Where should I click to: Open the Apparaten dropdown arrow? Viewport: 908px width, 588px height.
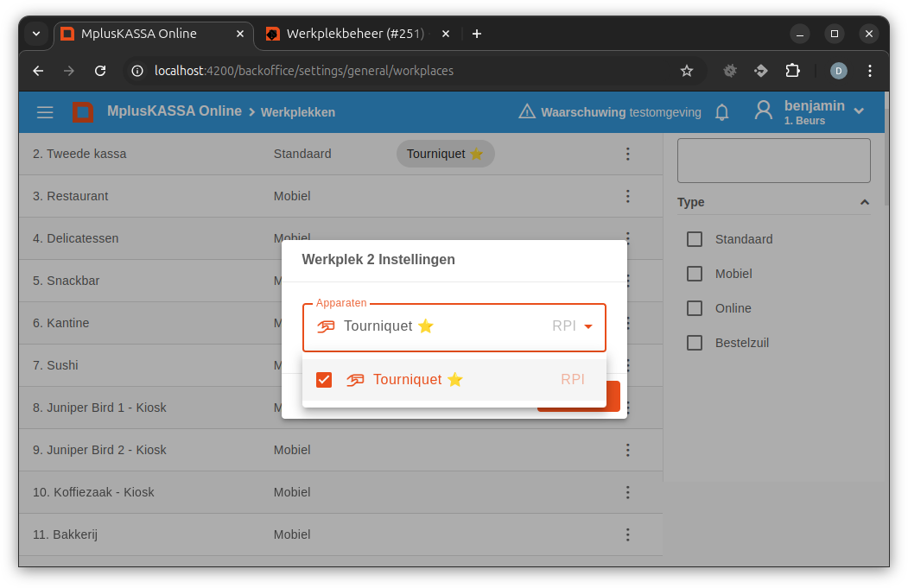coord(588,326)
